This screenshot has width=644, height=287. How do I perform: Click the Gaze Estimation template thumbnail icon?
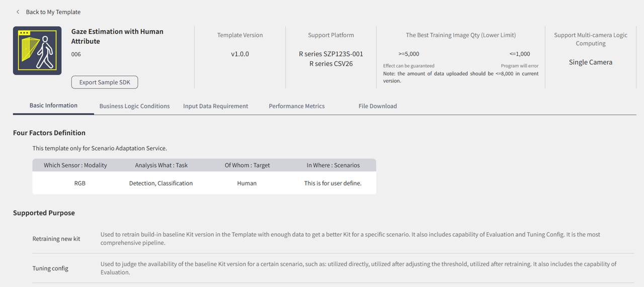37,51
